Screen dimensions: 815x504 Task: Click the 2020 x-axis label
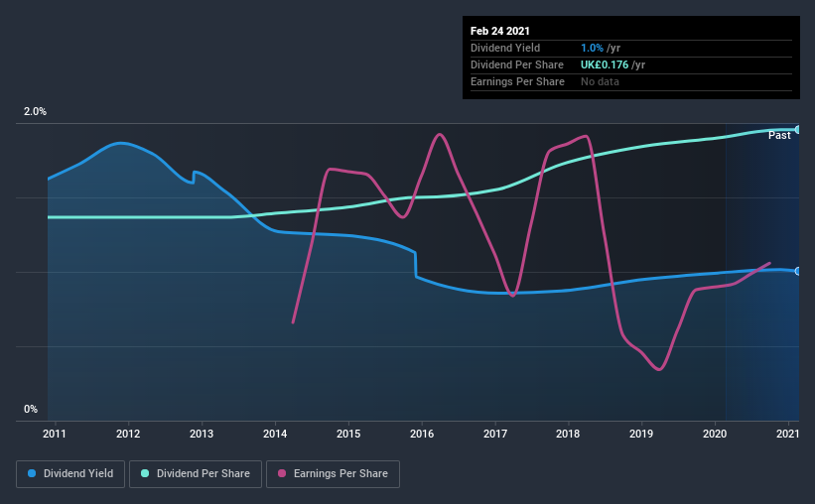point(715,434)
